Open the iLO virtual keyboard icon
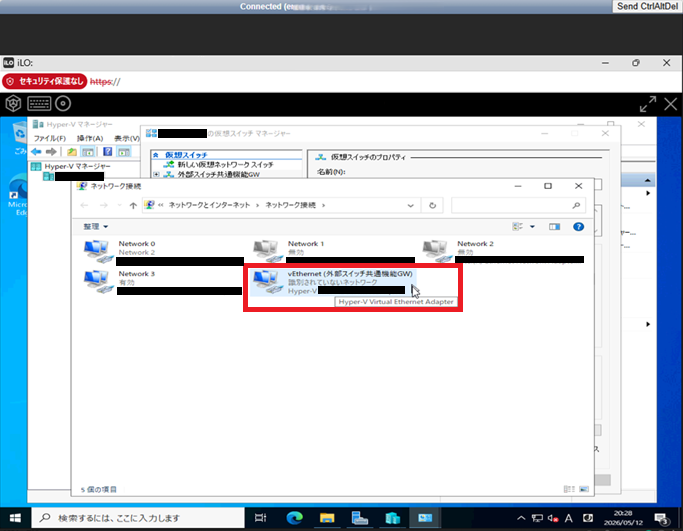 [39, 104]
